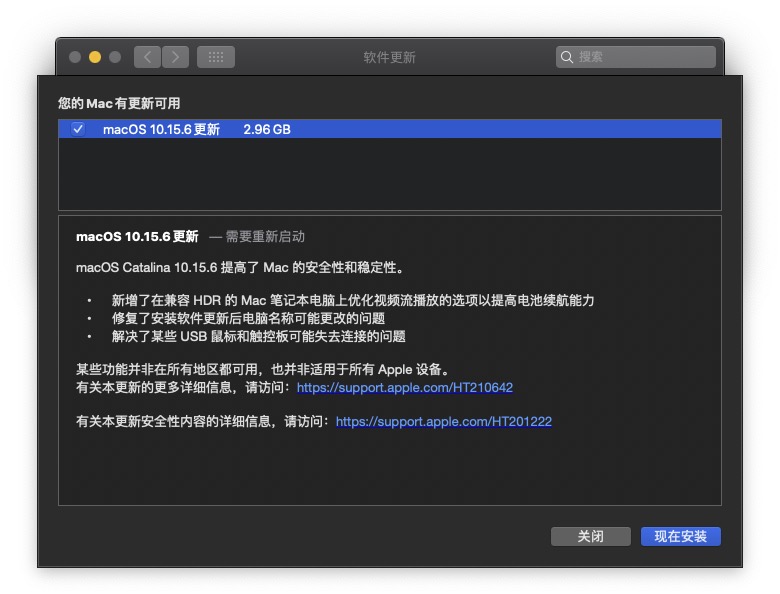The image size is (780, 594).
Task: Close the 软件更新 window from the title bar
Action: [x=75, y=57]
